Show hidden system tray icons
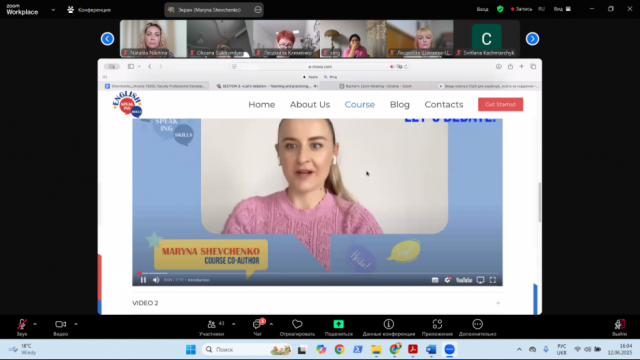The height and width of the screenshot is (360, 640). 519,349
